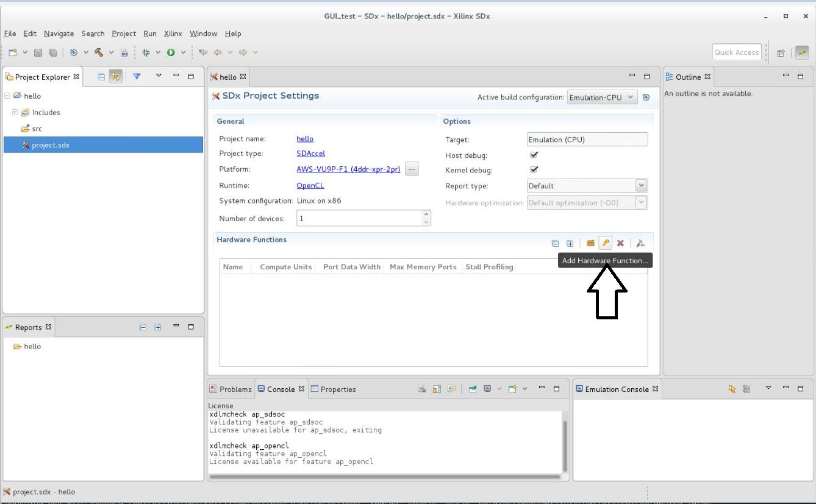816x504 pixels.
Task: Open the Project menu
Action: pyautogui.click(x=124, y=34)
